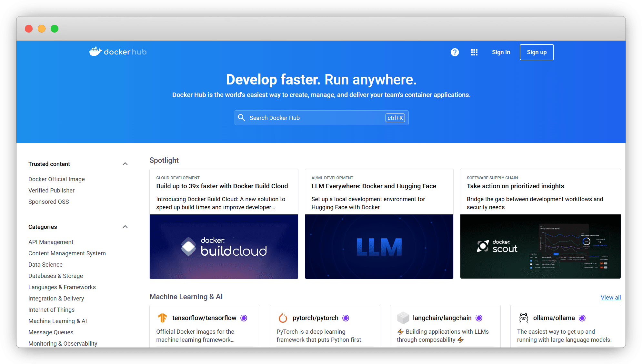This screenshot has height=364, width=642.
Task: Click the Sign up button
Action: pyautogui.click(x=537, y=52)
